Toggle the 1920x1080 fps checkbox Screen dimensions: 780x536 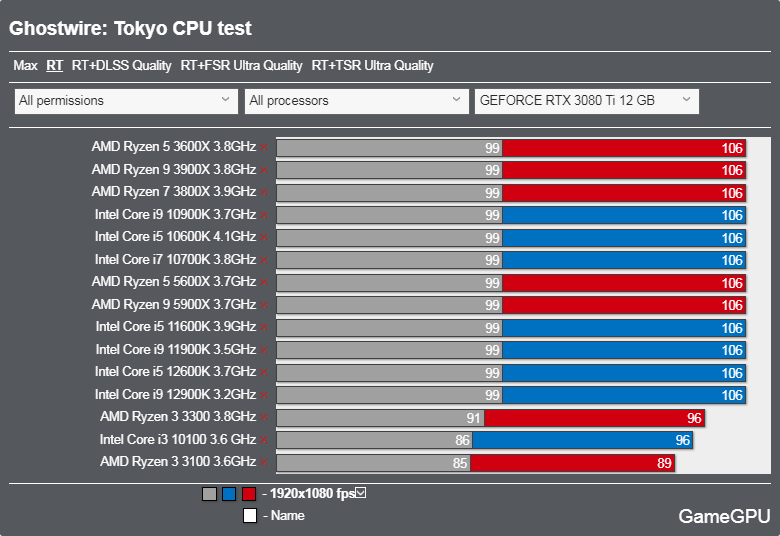click(x=361, y=493)
